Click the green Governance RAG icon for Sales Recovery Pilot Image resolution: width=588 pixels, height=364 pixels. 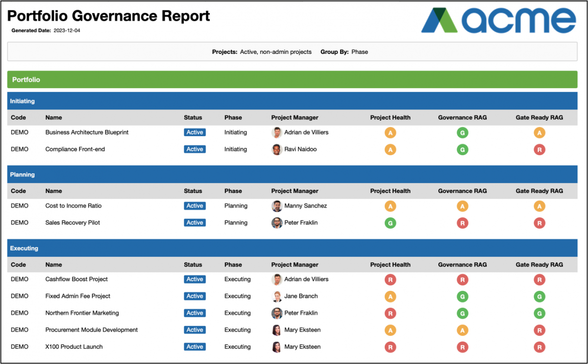(x=462, y=223)
